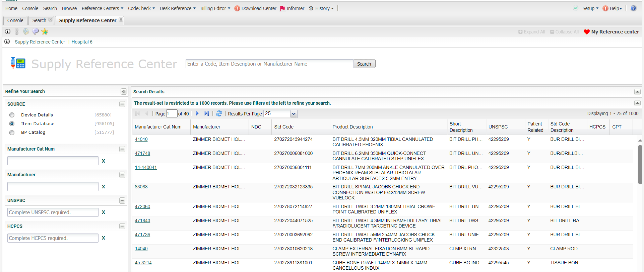Collapse the Refine Your Search panel
644x272 pixels.
click(124, 92)
